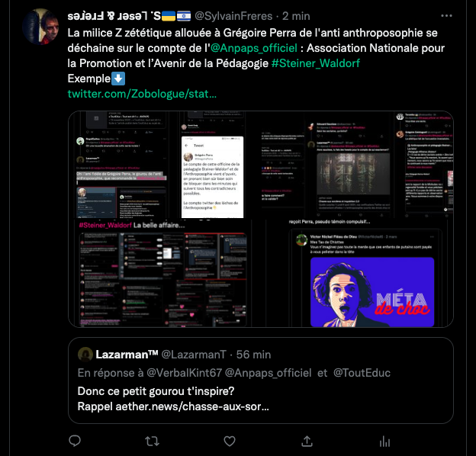This screenshot has width=476, height=456.
Task: Click the Lazarman avatar in quoted tweet
Action: (85, 355)
